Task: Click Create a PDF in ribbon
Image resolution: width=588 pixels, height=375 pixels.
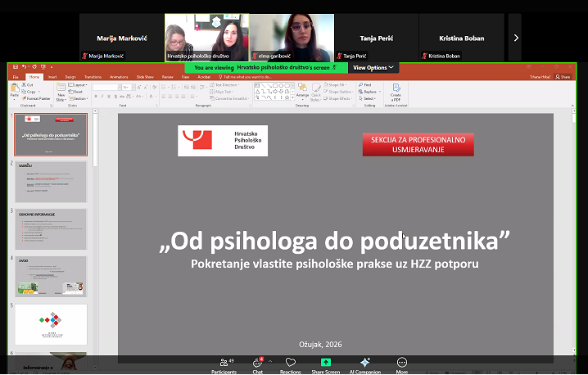Action: [396, 90]
